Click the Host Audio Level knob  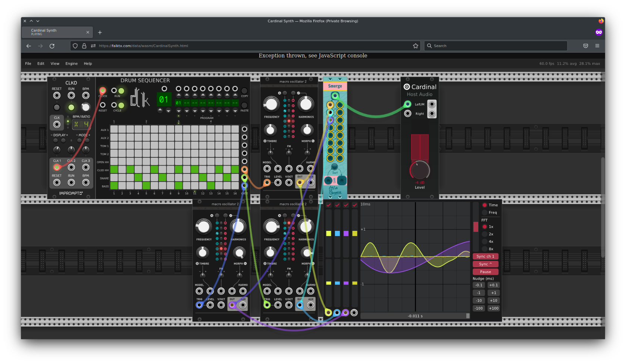click(x=420, y=170)
